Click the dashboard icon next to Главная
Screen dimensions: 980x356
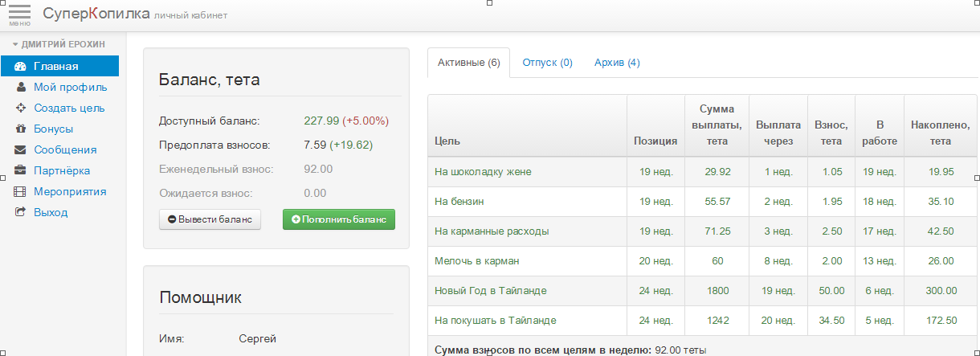coord(20,67)
